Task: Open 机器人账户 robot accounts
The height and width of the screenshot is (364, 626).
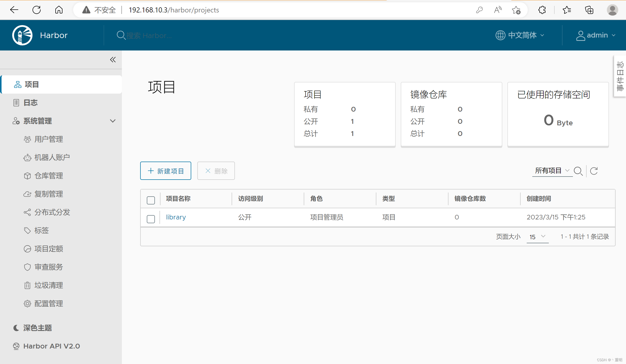Action: click(x=47, y=158)
